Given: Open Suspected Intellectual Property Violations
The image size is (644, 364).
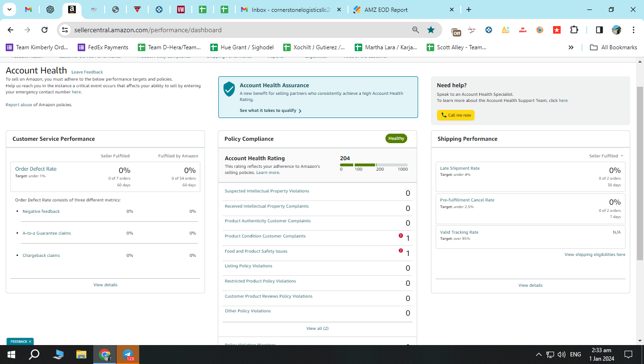Looking at the screenshot, I should (x=267, y=191).
